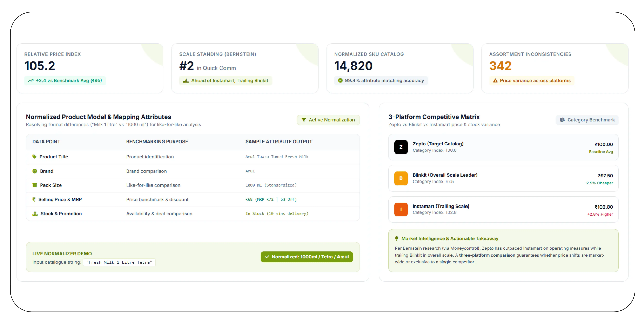Click the Category Index: 100.0 under Zepto
This screenshot has width=644, height=320.
pos(434,150)
